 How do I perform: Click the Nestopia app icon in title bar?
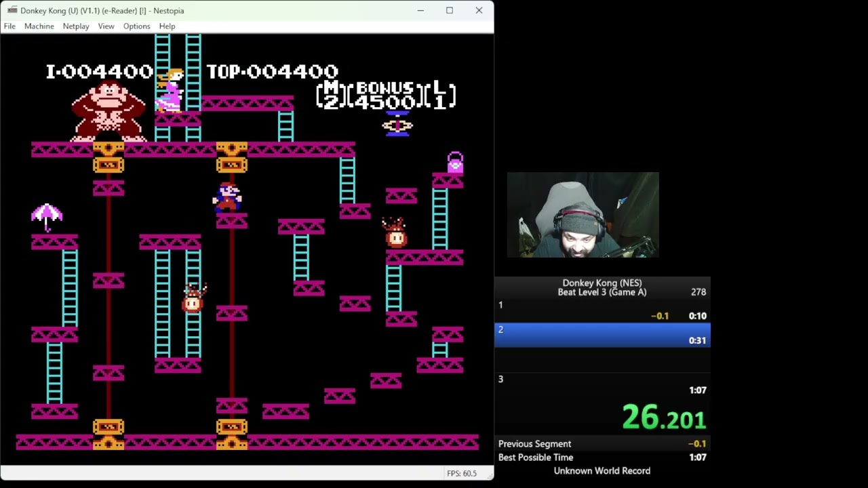tap(12, 10)
